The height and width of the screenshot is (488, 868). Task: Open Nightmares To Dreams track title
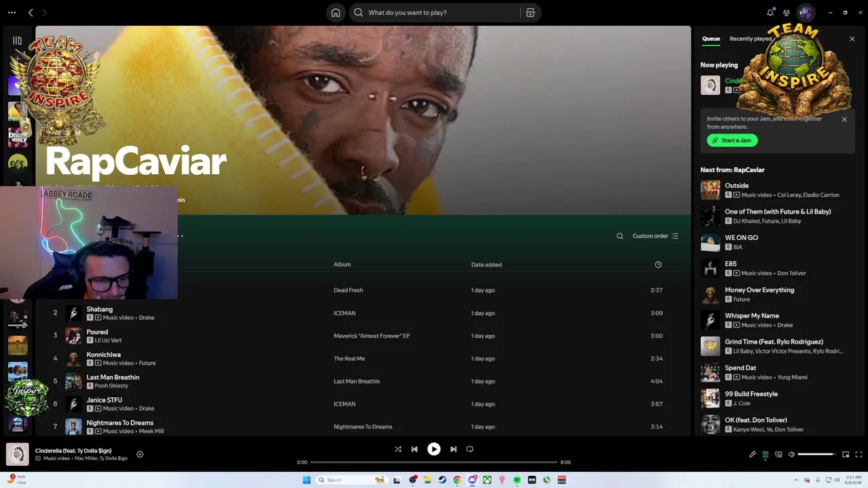click(x=120, y=423)
